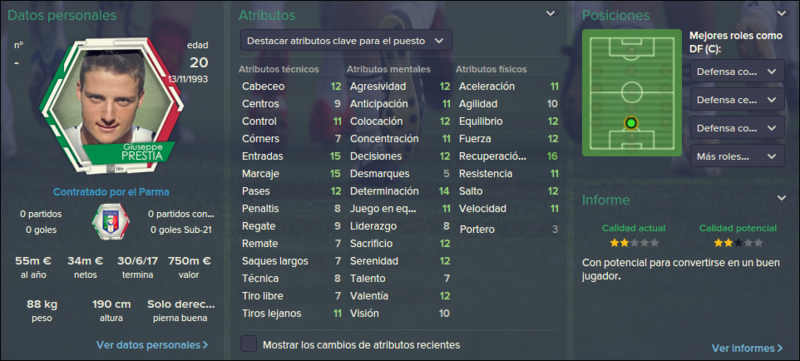
Task: Open Ver informes link
Action: (x=747, y=348)
